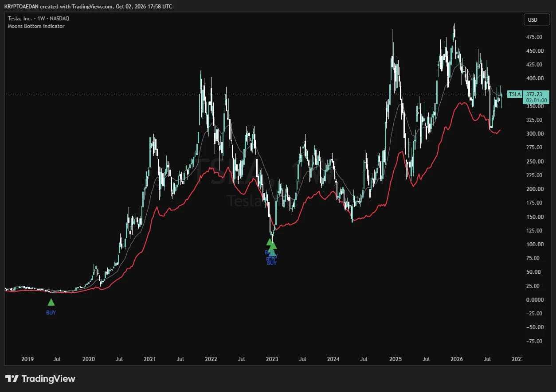
Task: Click the blue BUY label below the 2019 triangle
Action: point(51,312)
